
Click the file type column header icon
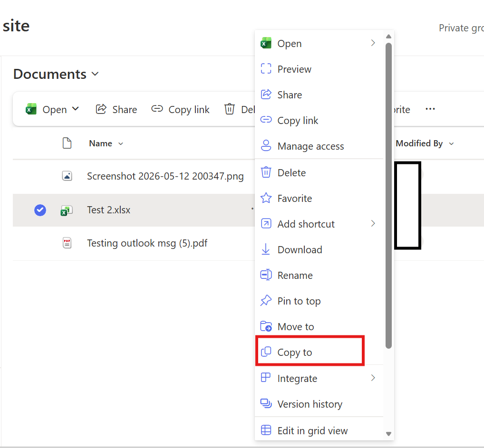coord(67,143)
